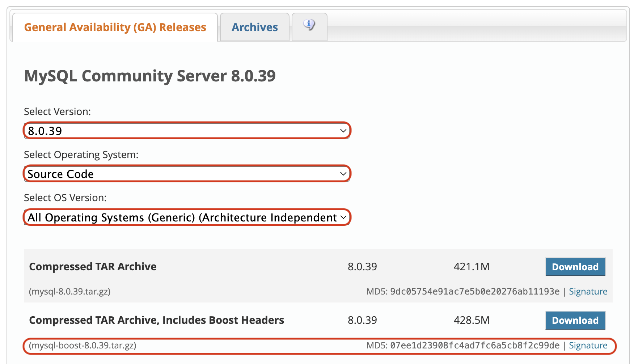Open the Select OS Version dropdown
Viewport: 634px width, 364px height.
pos(187,217)
